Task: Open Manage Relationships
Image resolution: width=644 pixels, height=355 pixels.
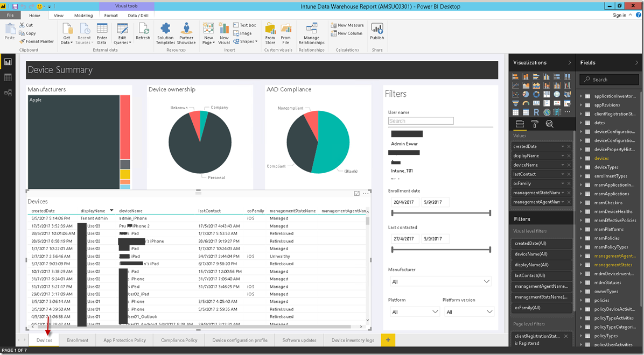Action: click(311, 34)
